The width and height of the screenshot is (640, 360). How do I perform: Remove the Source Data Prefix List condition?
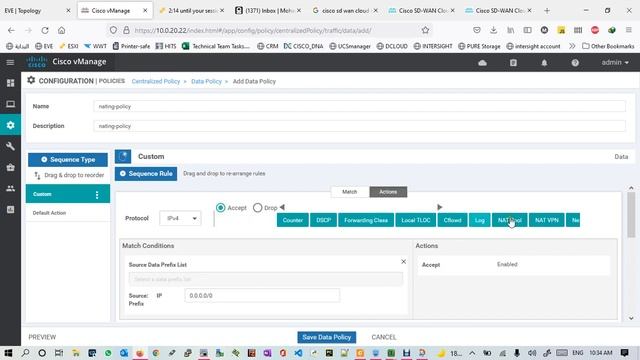pyautogui.click(x=403, y=262)
